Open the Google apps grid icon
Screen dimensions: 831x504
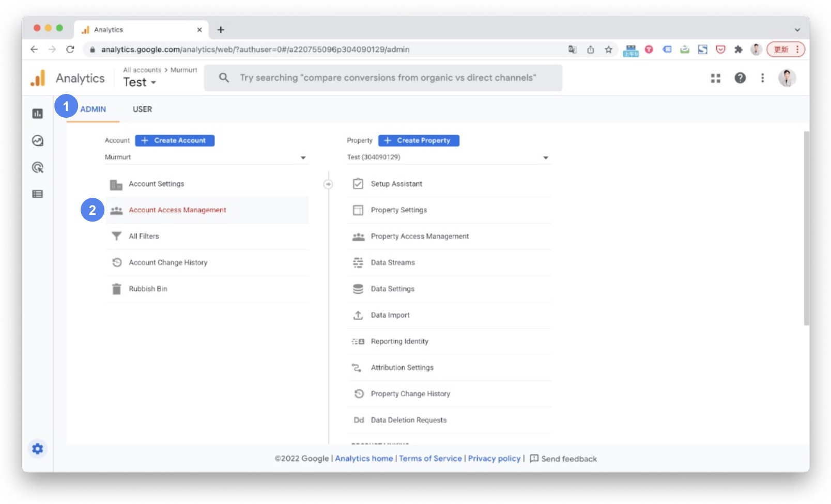(x=715, y=78)
